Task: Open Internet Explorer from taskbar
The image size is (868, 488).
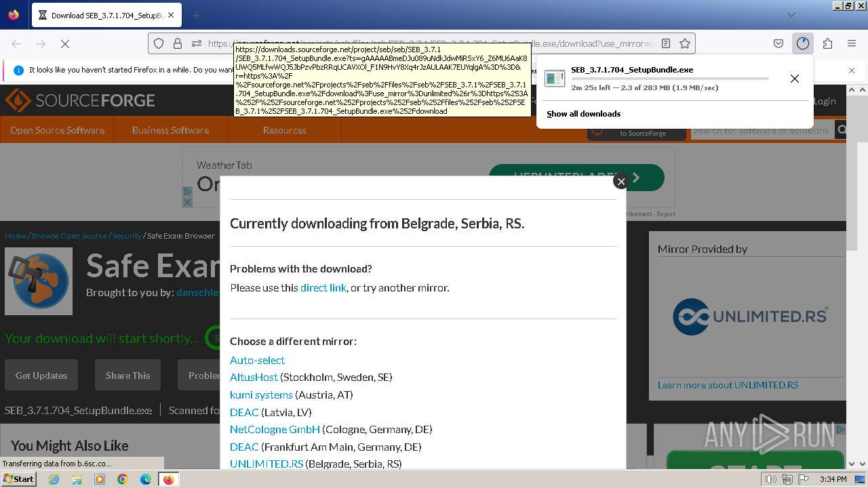Action: (54, 479)
